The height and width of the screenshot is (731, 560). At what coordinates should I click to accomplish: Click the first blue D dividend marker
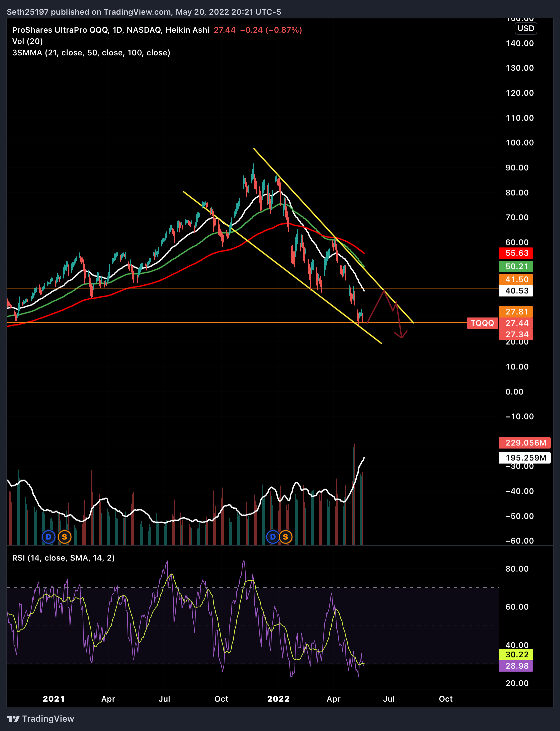(49, 537)
